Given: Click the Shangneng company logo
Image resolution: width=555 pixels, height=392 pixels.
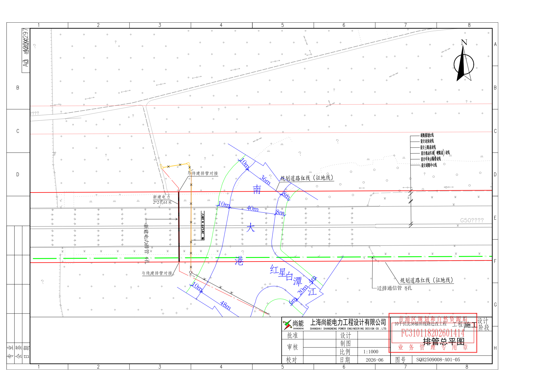Looking at the screenshot, I should 293,324.
